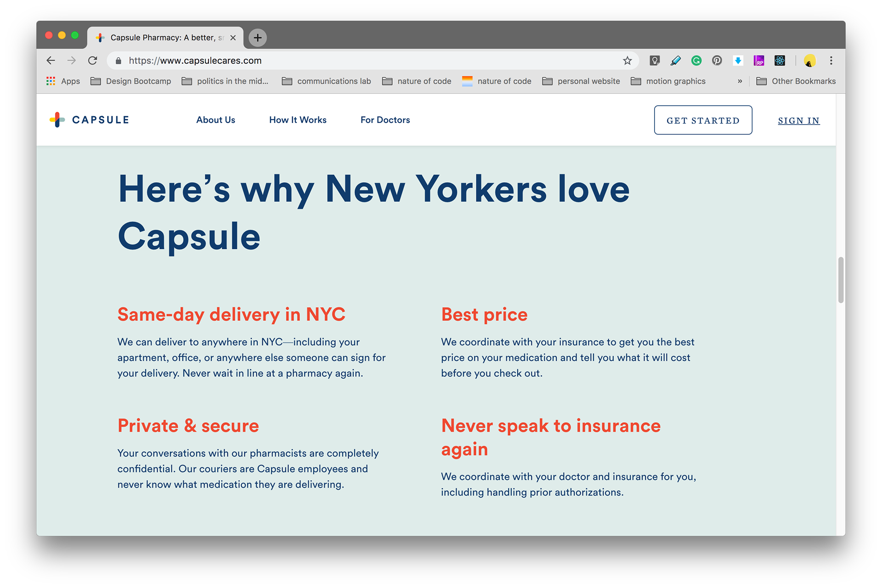Open the first nature of code folder
The image size is (882, 588).
click(417, 81)
